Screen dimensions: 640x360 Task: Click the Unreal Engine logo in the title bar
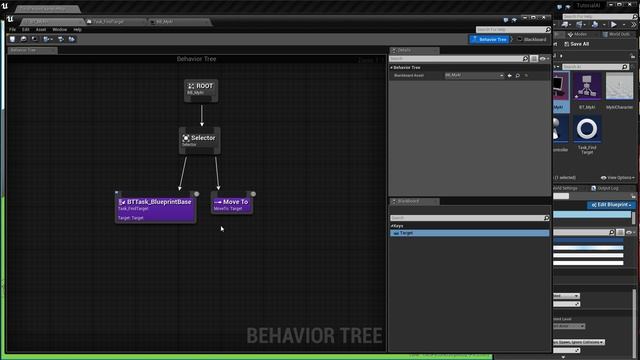click(x=10, y=19)
